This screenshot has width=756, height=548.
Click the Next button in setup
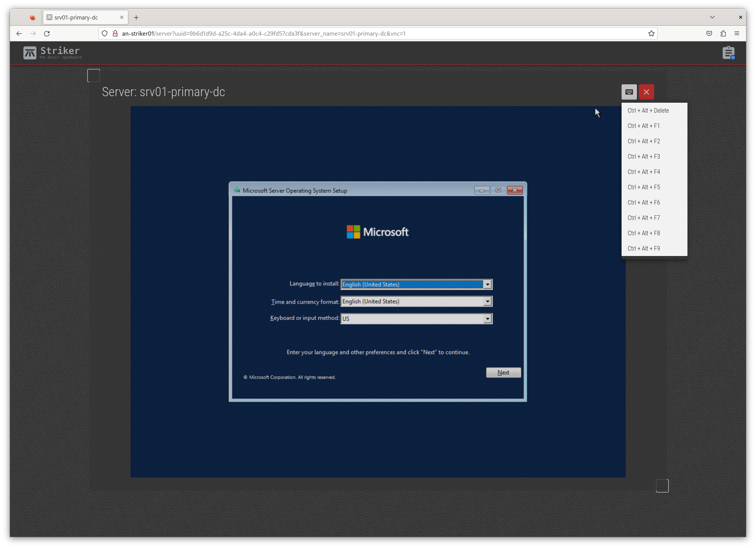point(503,372)
